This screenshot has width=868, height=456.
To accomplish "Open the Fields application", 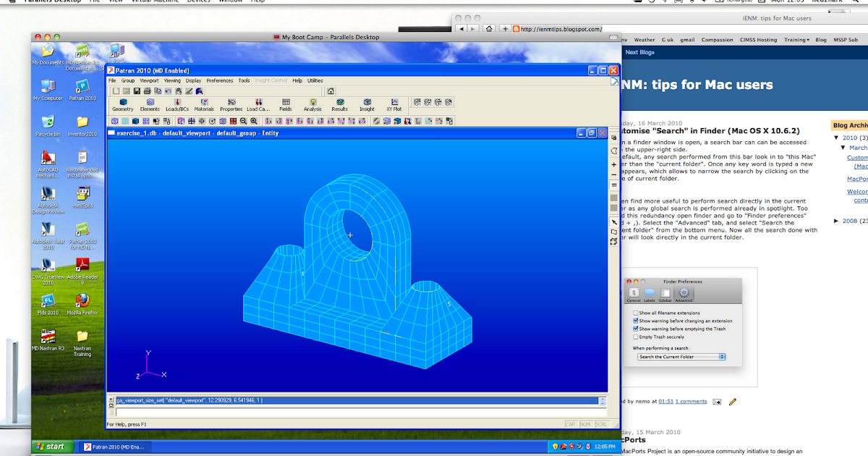I will coord(286,105).
